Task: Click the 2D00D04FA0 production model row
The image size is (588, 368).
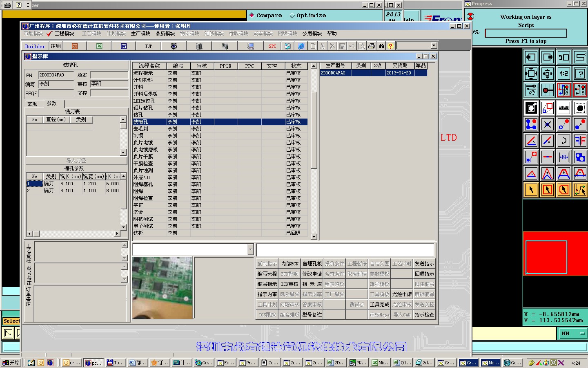Action: [x=373, y=73]
